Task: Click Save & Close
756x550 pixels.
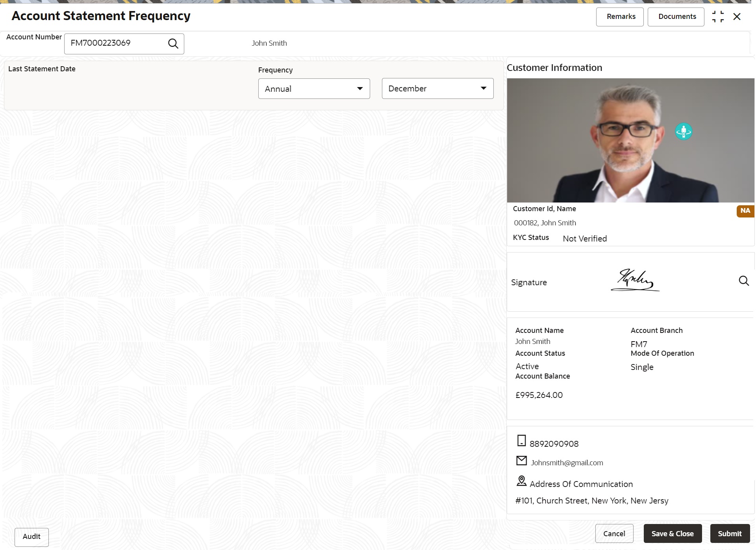Action: [x=673, y=533]
